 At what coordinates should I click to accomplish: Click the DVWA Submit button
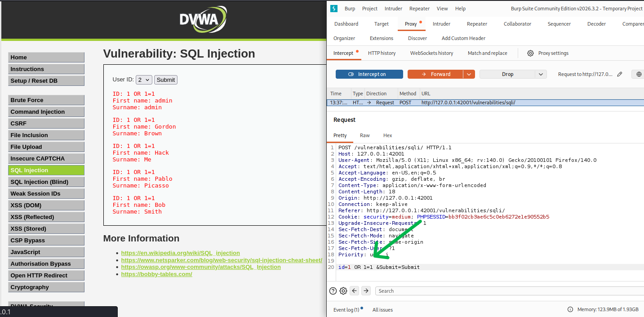click(166, 80)
